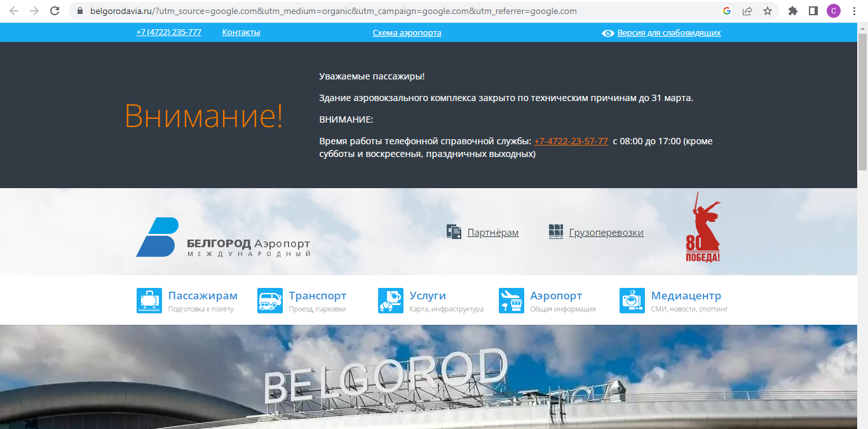Open Chrome three-dot menu
868x429 pixels.
coord(853,11)
